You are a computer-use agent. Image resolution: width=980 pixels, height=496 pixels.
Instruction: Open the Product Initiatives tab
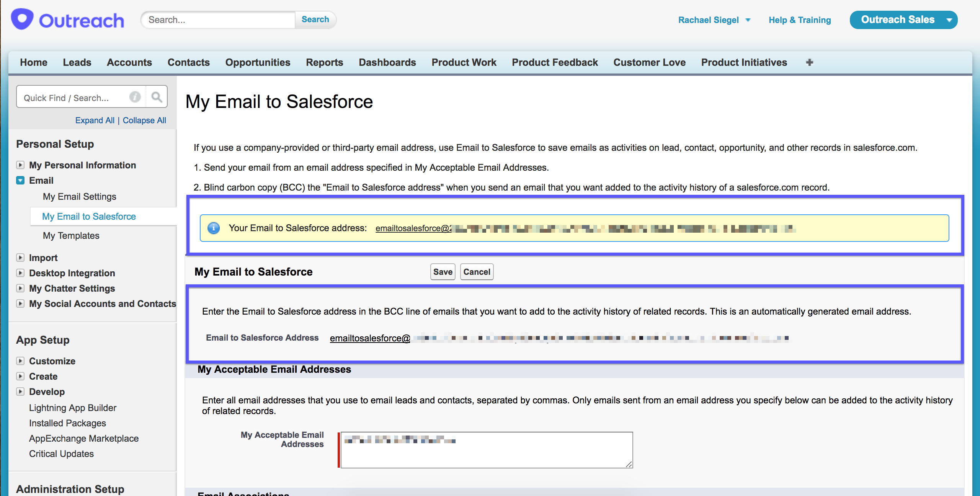(x=744, y=62)
